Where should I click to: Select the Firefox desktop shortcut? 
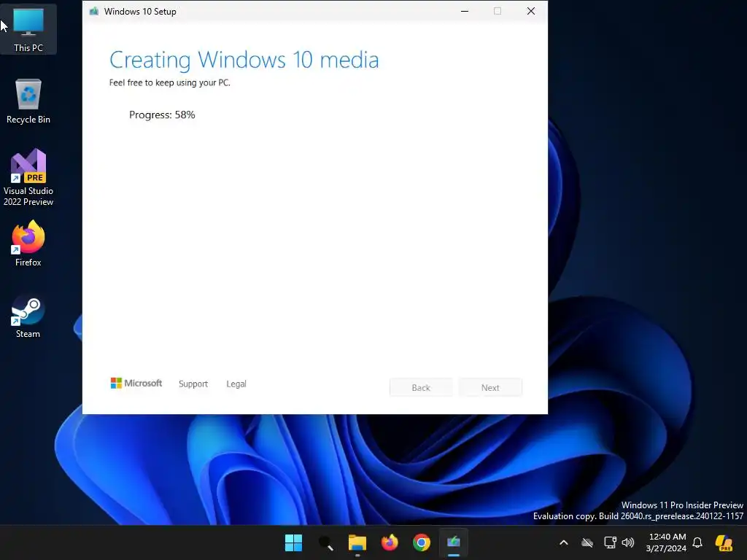[x=28, y=244]
